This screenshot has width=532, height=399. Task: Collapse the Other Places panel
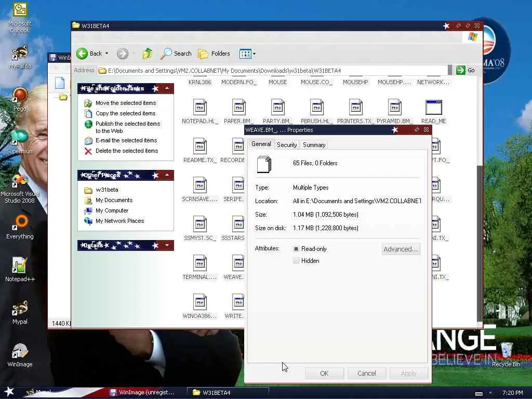point(167,175)
